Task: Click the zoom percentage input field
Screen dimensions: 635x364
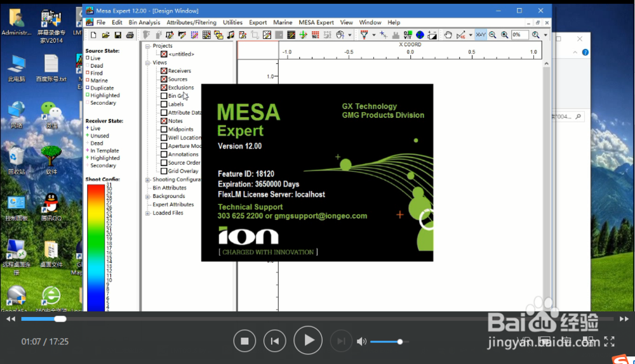Action: coord(520,35)
